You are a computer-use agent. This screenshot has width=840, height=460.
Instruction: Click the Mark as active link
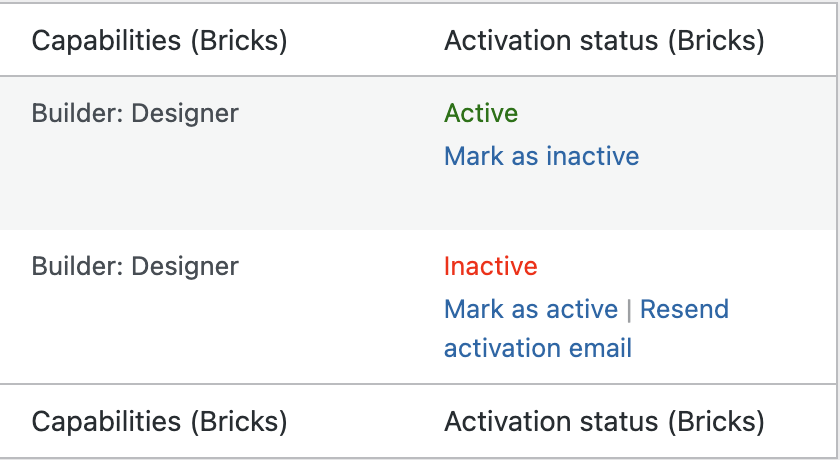[530, 309]
